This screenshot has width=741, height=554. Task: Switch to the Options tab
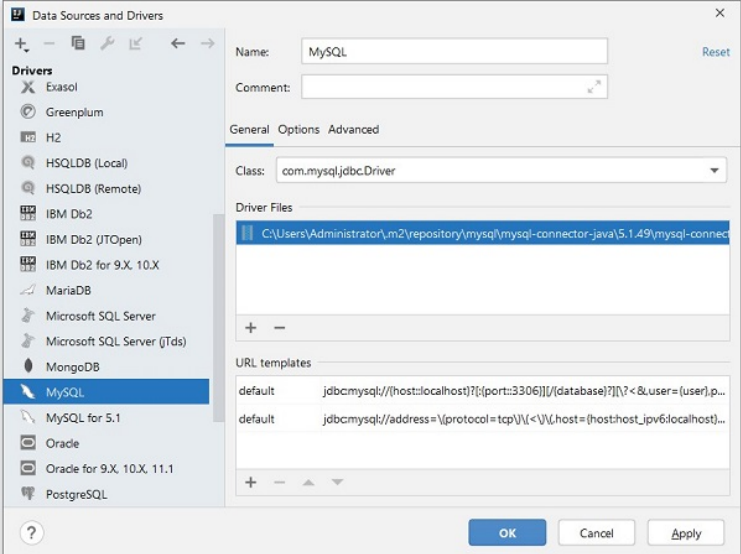coord(299,130)
